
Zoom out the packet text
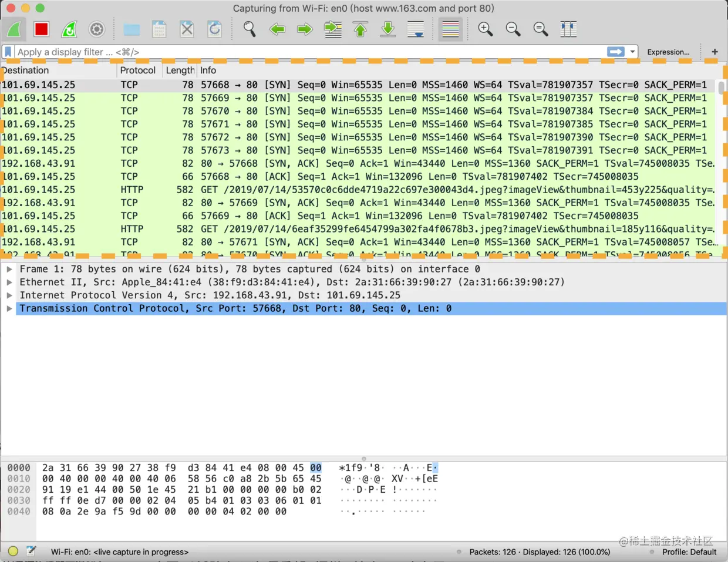(513, 29)
